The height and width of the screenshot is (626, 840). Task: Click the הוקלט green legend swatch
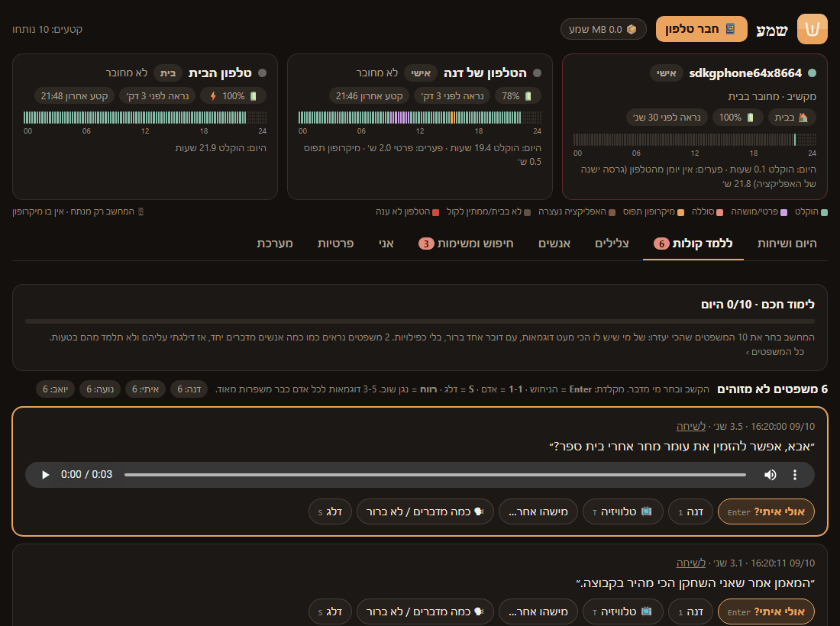pyautogui.click(x=824, y=212)
